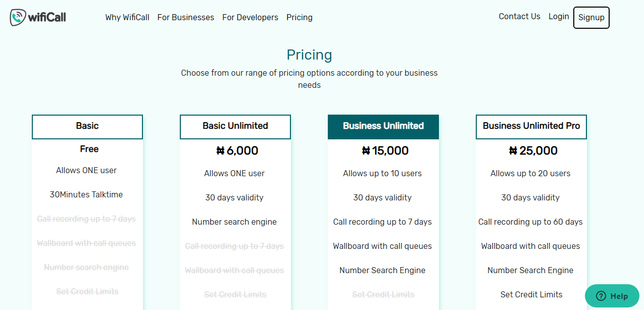Click 'Call recording up to 60 days' feature
Viewport: 644px width, 310px height.
click(530, 222)
